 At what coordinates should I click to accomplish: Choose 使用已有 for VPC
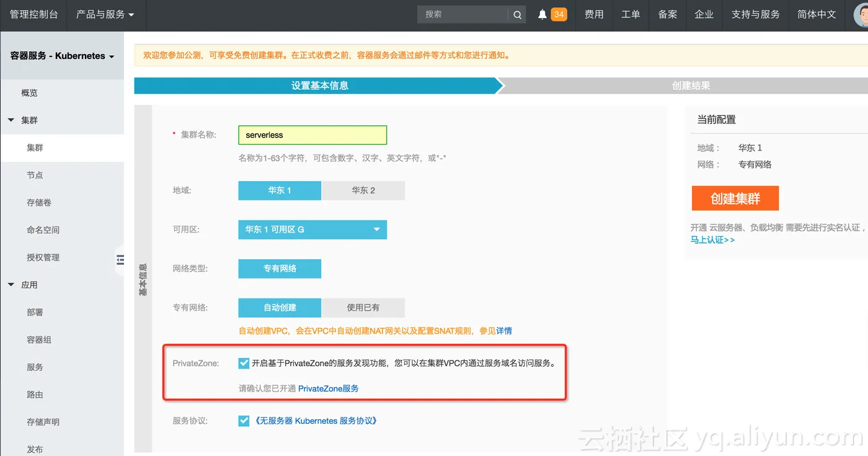[363, 308]
